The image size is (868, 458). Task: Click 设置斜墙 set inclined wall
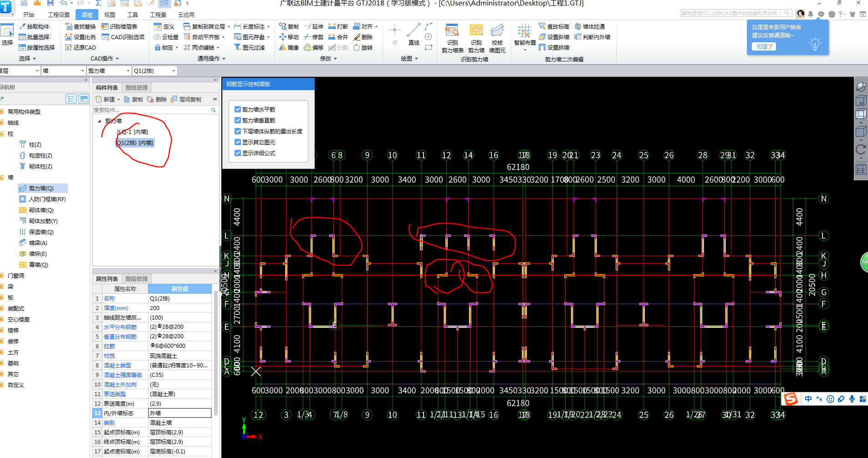554,37
